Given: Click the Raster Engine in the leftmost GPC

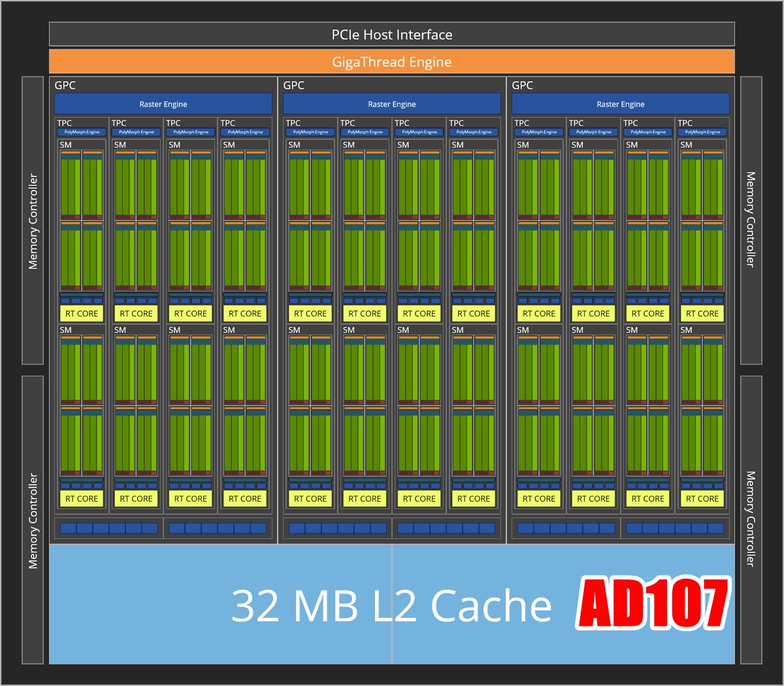Looking at the screenshot, I should (x=163, y=104).
